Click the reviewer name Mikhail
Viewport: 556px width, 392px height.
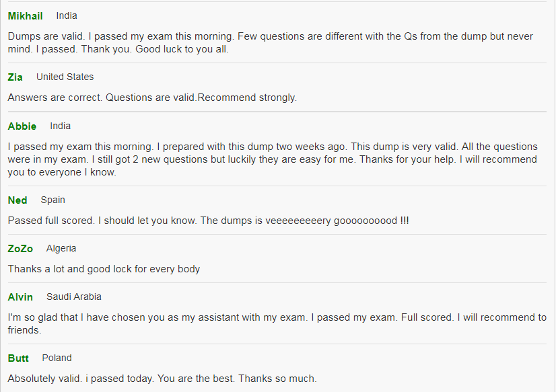[25, 16]
